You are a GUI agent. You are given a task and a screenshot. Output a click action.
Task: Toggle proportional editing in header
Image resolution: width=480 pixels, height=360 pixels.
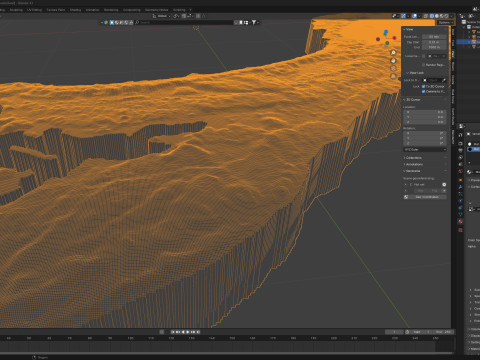point(198,16)
